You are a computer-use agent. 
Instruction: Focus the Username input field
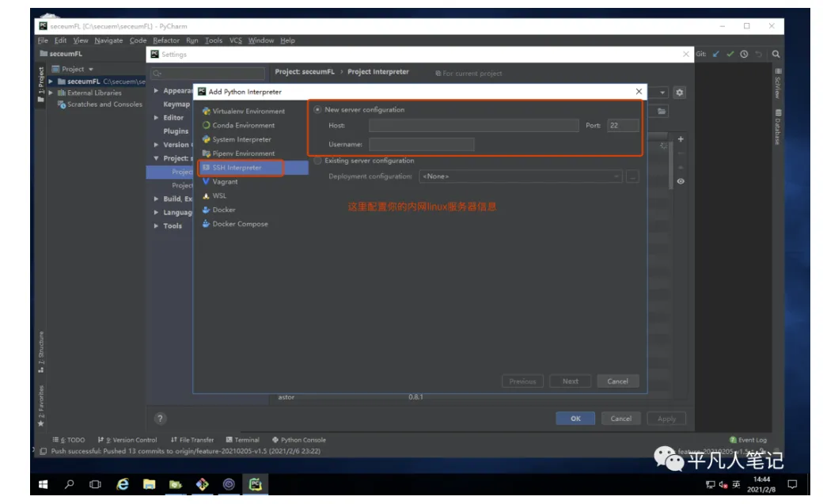[x=422, y=144]
